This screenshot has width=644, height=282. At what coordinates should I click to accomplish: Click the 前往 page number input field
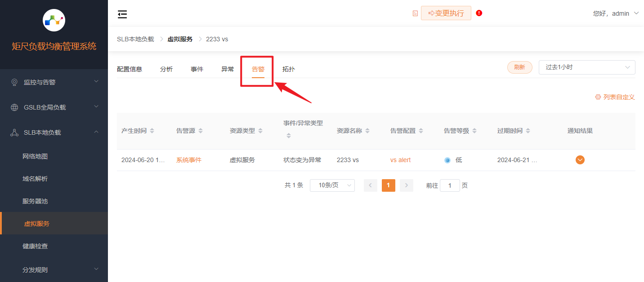point(450,185)
